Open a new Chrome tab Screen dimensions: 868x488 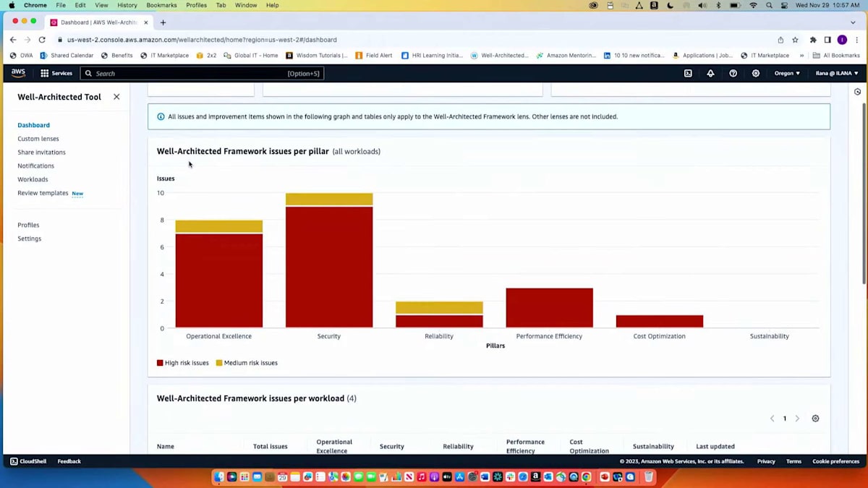pos(163,22)
